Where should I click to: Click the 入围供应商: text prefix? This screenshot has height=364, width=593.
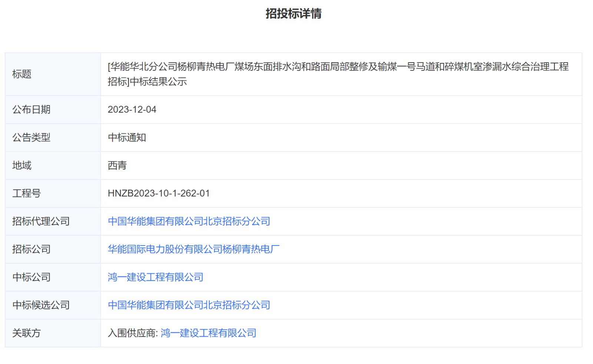pos(133,333)
